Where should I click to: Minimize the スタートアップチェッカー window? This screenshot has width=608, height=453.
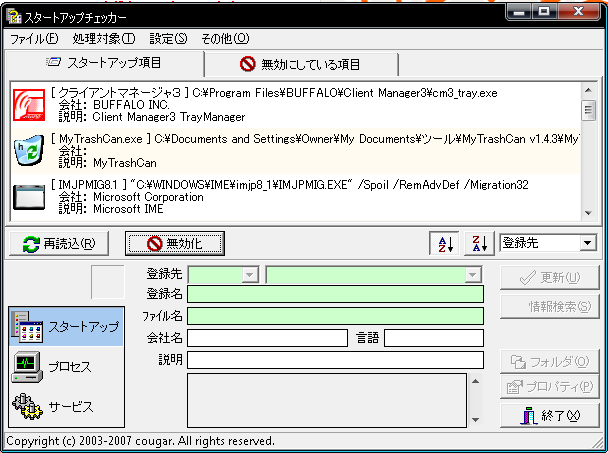[x=518, y=12]
